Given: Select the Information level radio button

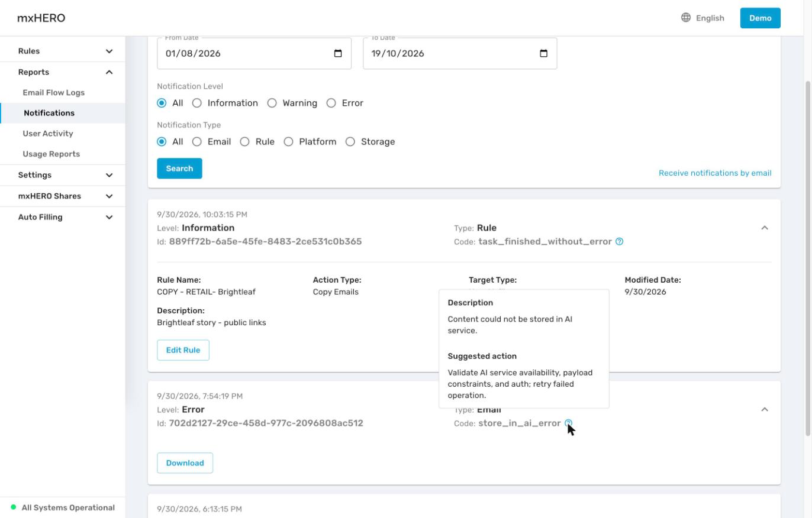Looking at the screenshot, I should pos(197,103).
